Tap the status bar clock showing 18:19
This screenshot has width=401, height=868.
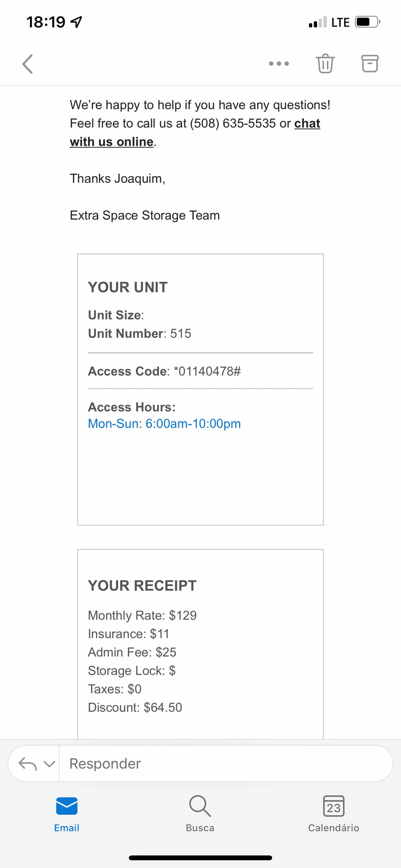pyautogui.click(x=46, y=22)
